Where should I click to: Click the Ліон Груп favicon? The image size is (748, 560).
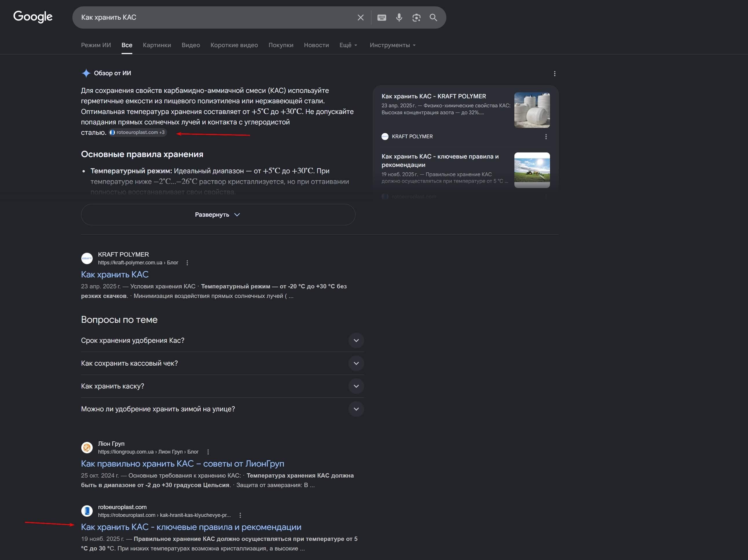tap(87, 447)
